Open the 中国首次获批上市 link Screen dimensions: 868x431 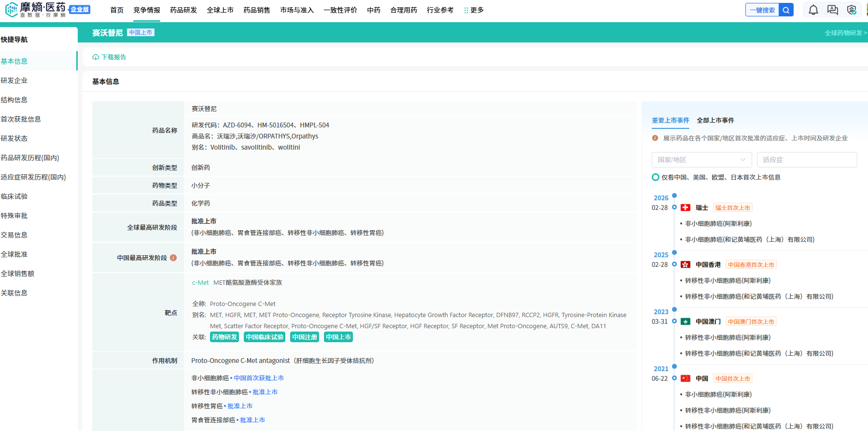point(259,378)
